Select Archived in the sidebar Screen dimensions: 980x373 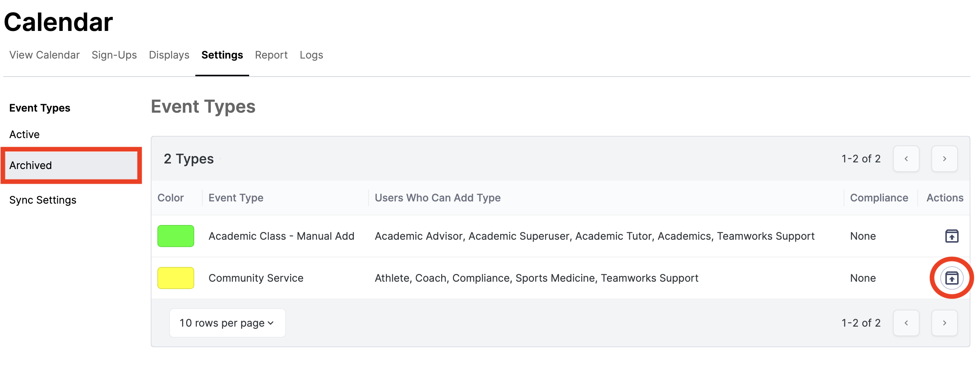31,165
